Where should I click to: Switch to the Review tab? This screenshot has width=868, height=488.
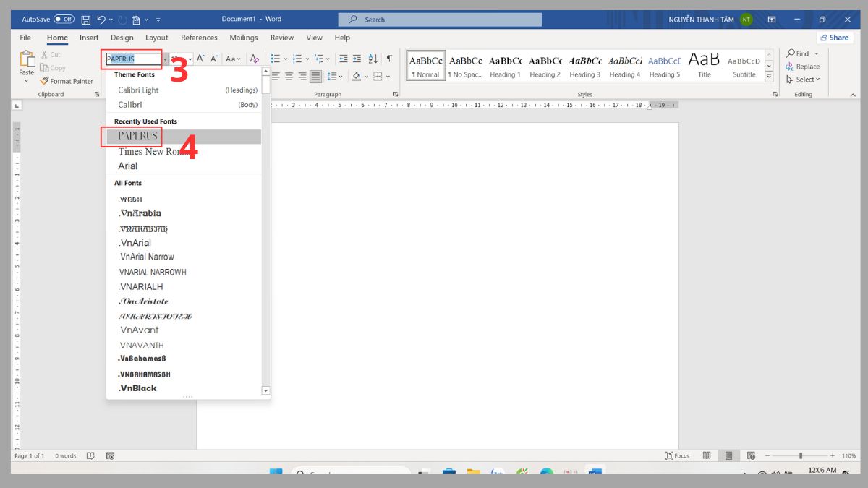pyautogui.click(x=282, y=38)
